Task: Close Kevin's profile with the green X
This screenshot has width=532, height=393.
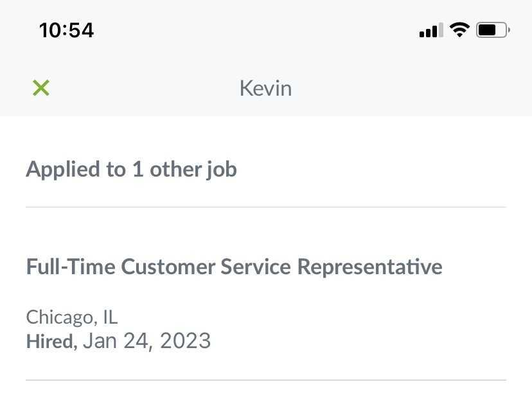Action: (x=41, y=88)
